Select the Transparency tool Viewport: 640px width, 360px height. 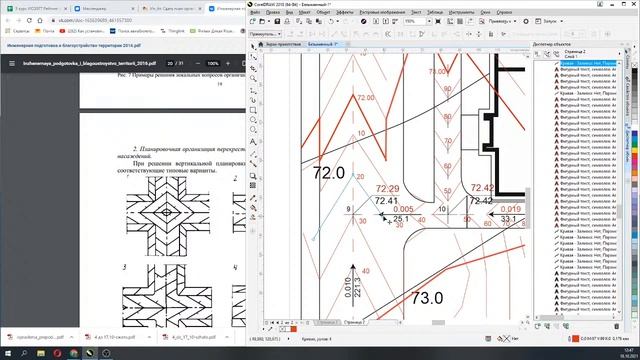[x=253, y=186]
